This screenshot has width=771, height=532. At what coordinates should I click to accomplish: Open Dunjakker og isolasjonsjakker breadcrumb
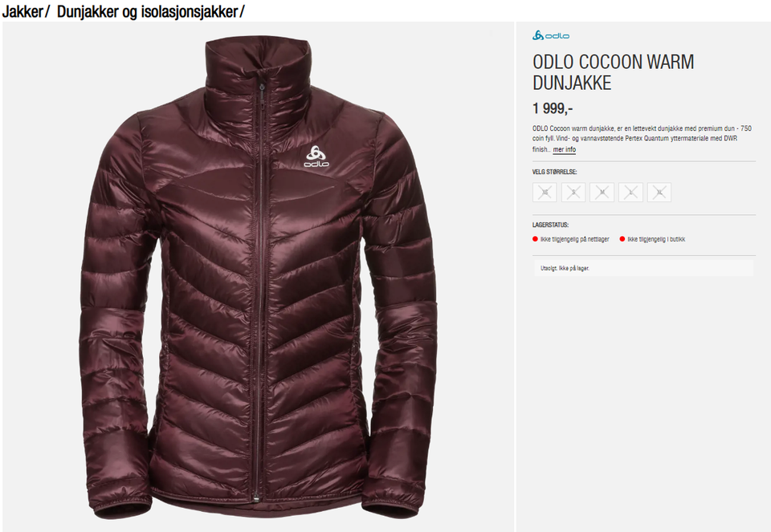[148, 11]
